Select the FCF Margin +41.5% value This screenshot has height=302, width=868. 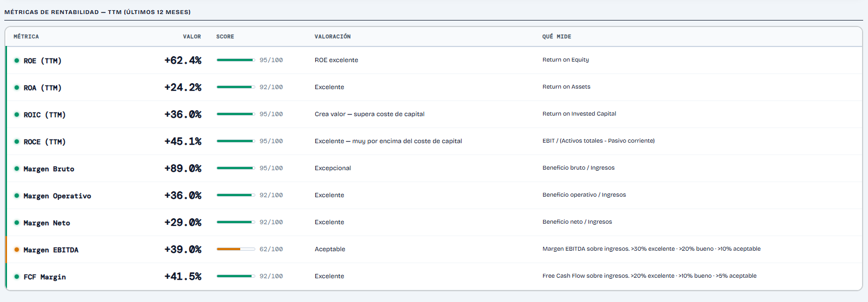pos(183,277)
